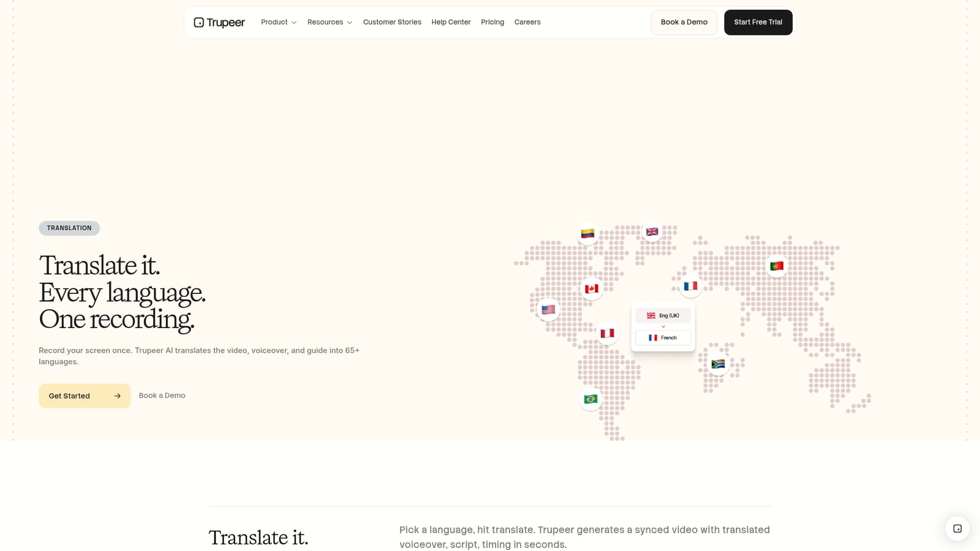Open the Pricing page
The height and width of the screenshot is (551, 980).
tap(492, 22)
